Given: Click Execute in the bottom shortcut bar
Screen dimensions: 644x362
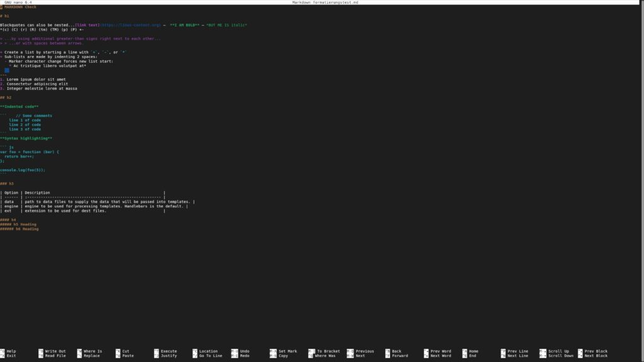Looking at the screenshot, I should point(168,351).
